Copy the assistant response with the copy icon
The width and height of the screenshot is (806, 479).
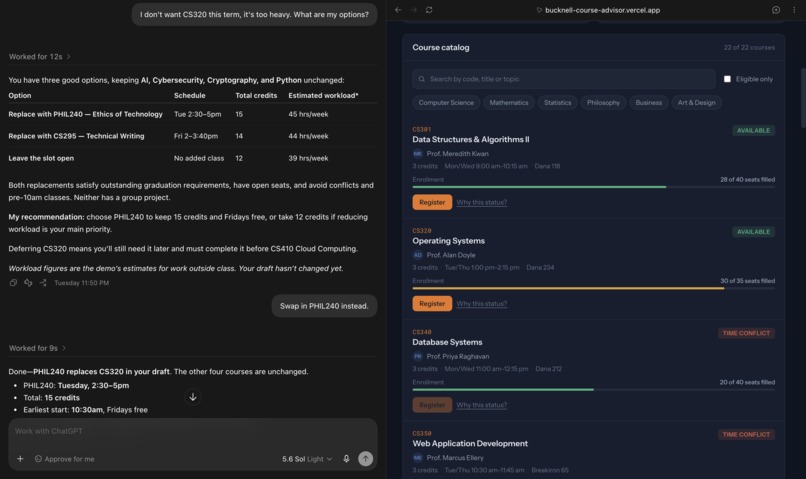click(13, 283)
